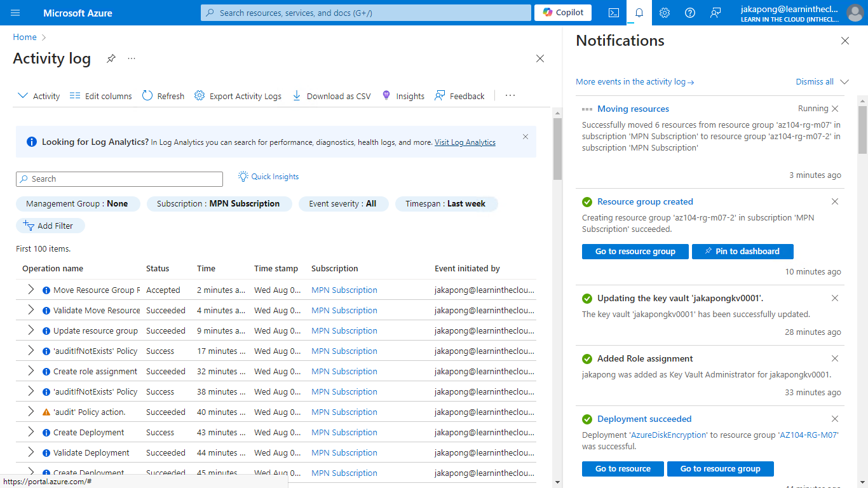Expand Move Resource Group row
This screenshot has height=488, width=868.
click(31, 290)
